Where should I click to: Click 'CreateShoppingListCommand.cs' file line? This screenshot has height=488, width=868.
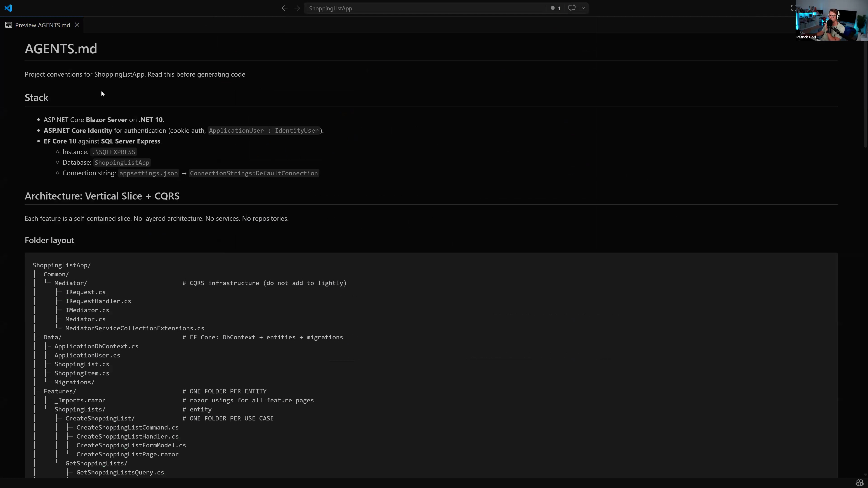(127, 427)
